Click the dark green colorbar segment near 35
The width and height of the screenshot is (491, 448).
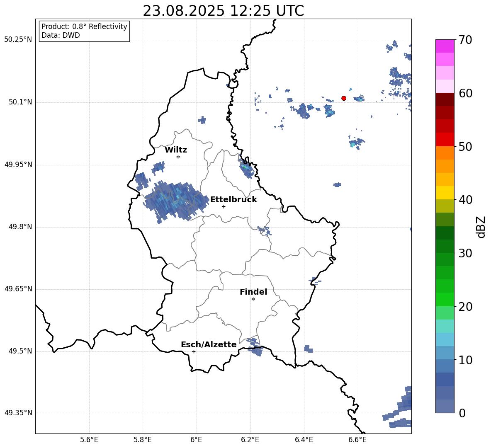click(445, 233)
